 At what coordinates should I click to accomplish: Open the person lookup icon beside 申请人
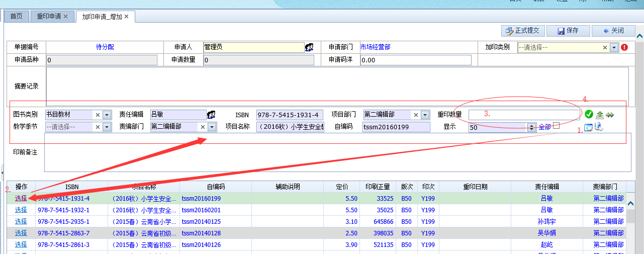pos(309,47)
